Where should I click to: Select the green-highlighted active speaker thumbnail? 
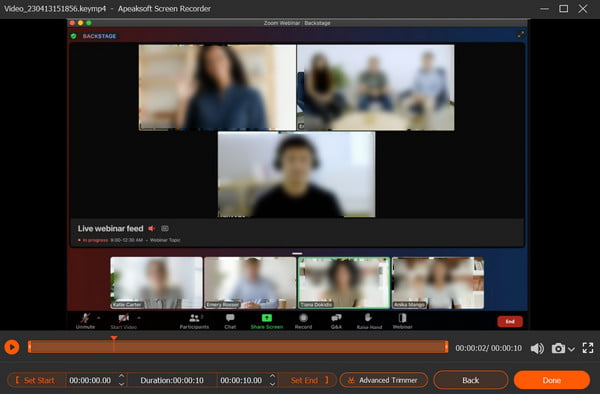pyautogui.click(x=344, y=283)
